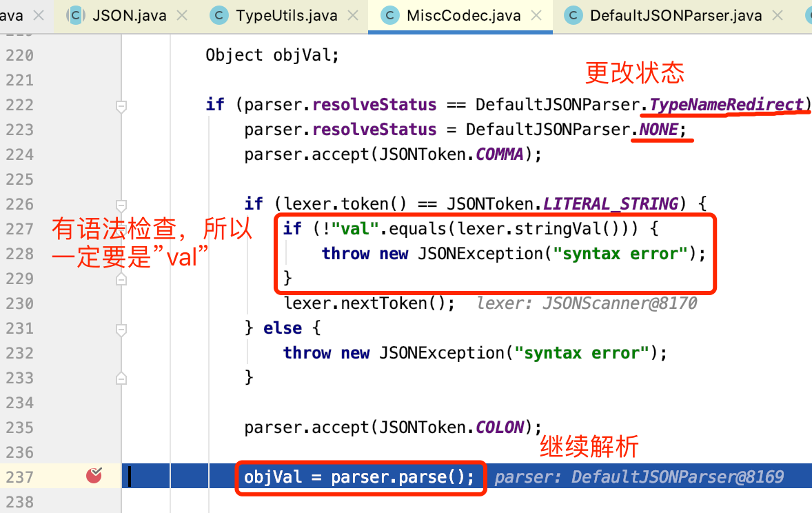Click the 'else' keyword on line 231
This screenshot has height=513, width=812.
(x=283, y=328)
